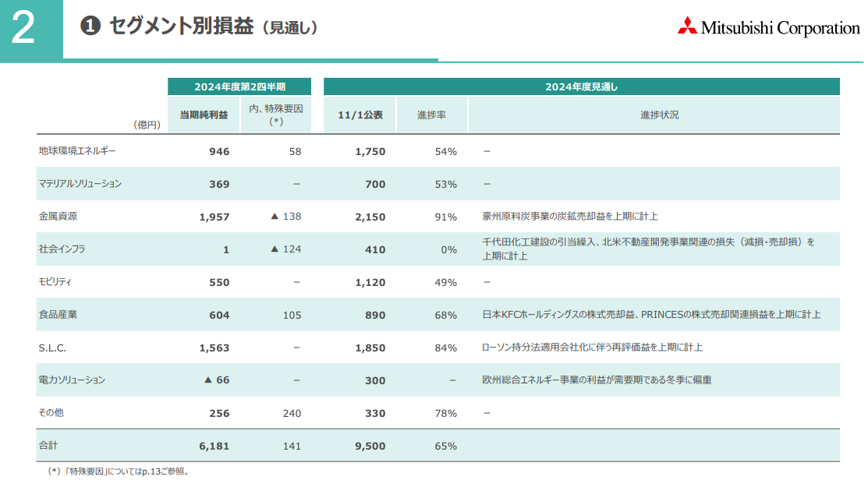Click the negative value ▲ 66
This screenshot has width=868, height=480.
pyautogui.click(x=217, y=380)
